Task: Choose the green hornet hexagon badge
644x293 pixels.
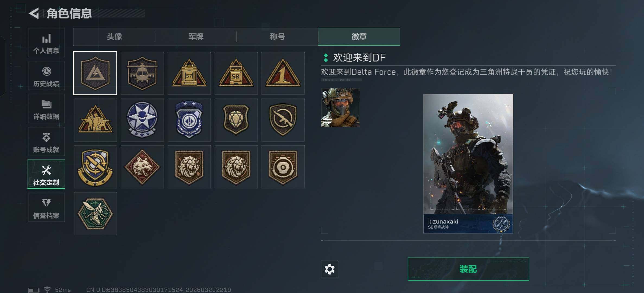Action: (95, 214)
